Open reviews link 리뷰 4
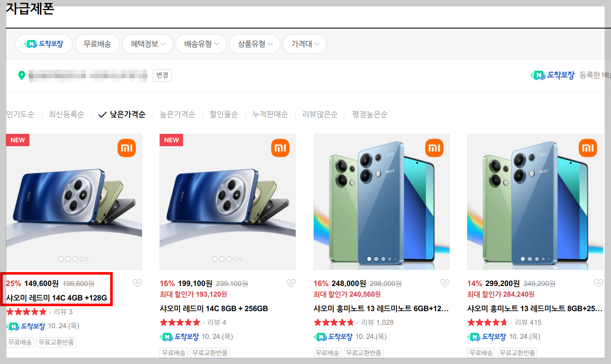 217,322
